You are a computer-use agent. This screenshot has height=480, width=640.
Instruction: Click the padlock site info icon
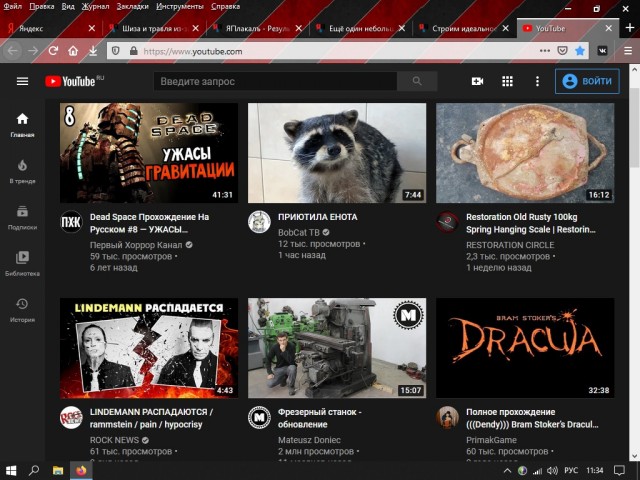[x=133, y=51]
